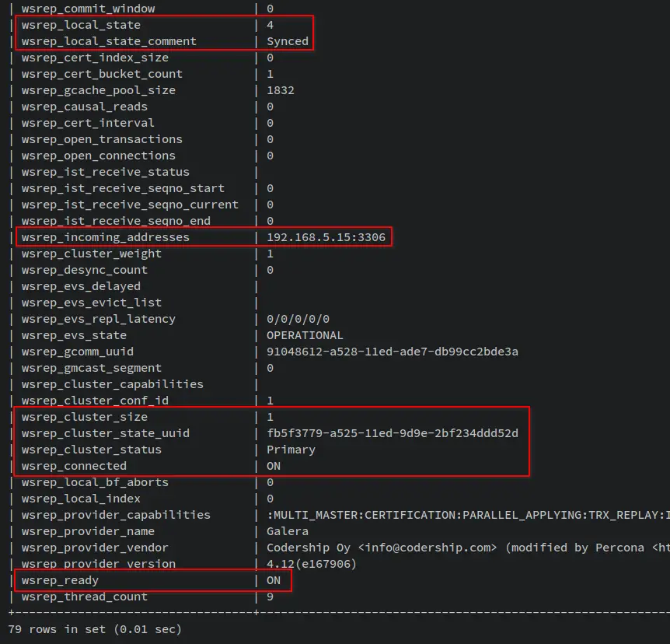This screenshot has height=644, width=670.
Task: Click the wsrep_thread_count label
Action: pyautogui.click(x=84, y=597)
